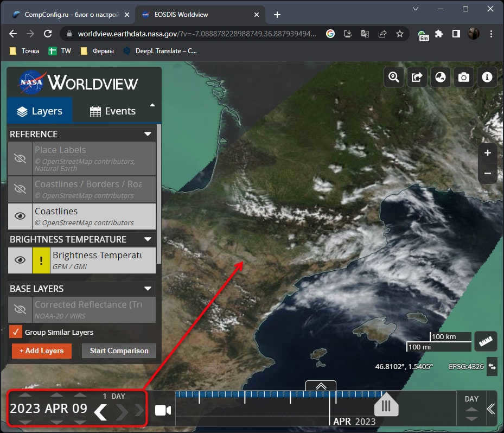Click the Google icon in the address bar
The image size is (504, 433).
(330, 34)
